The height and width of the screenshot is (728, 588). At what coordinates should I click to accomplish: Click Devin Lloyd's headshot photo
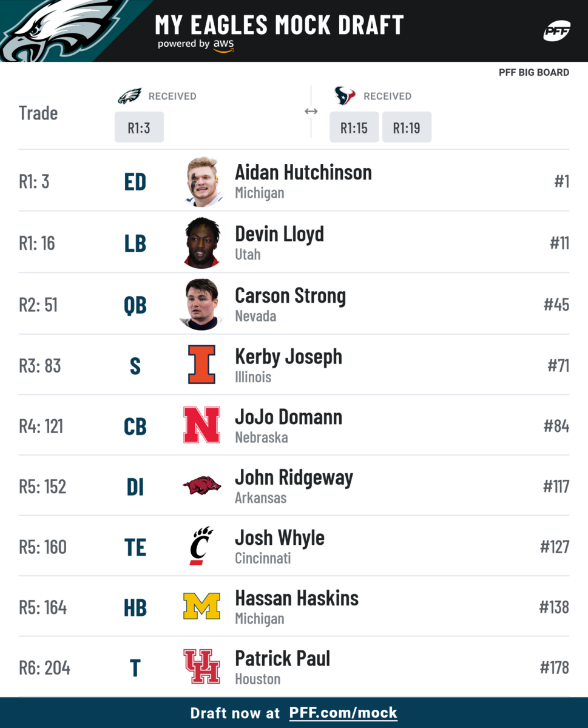202,243
